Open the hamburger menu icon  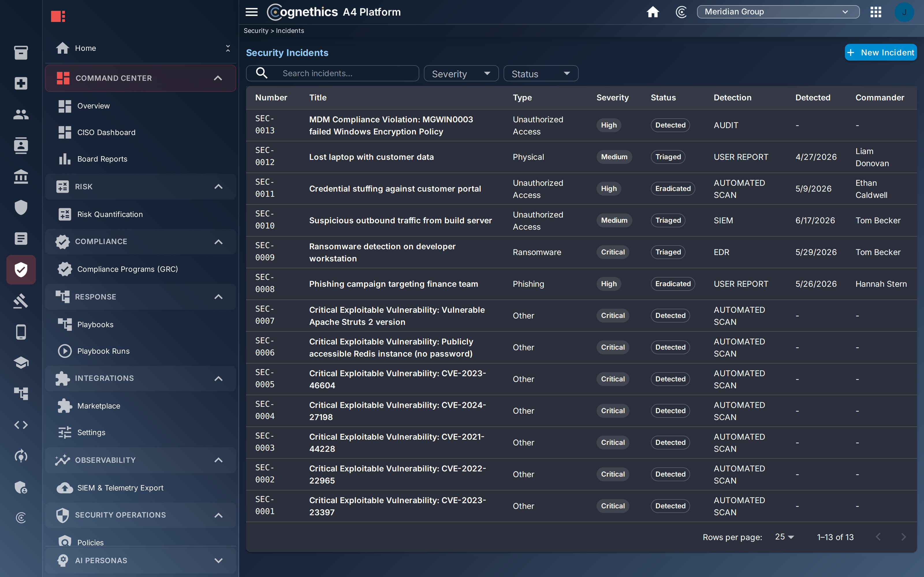click(251, 12)
